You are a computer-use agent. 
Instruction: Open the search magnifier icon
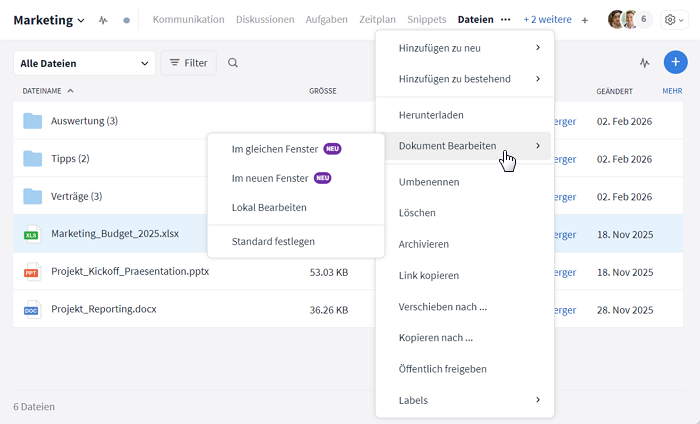(x=233, y=63)
